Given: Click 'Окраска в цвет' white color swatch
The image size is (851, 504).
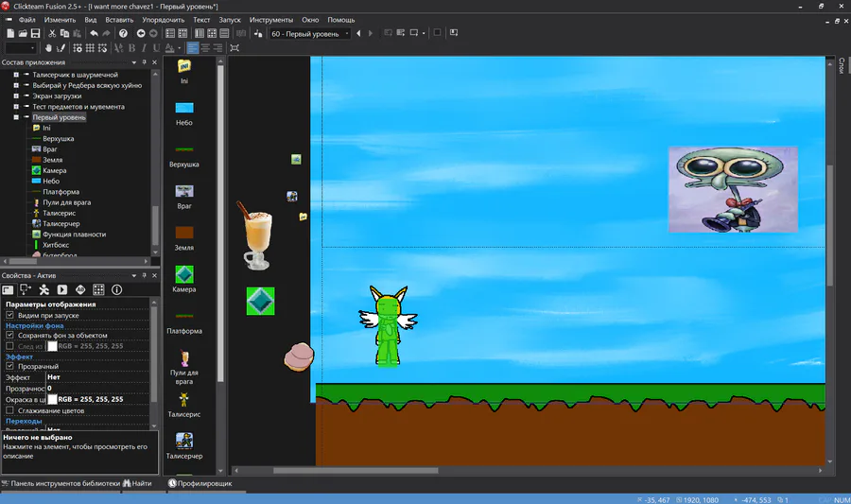Looking at the screenshot, I should 52,399.
